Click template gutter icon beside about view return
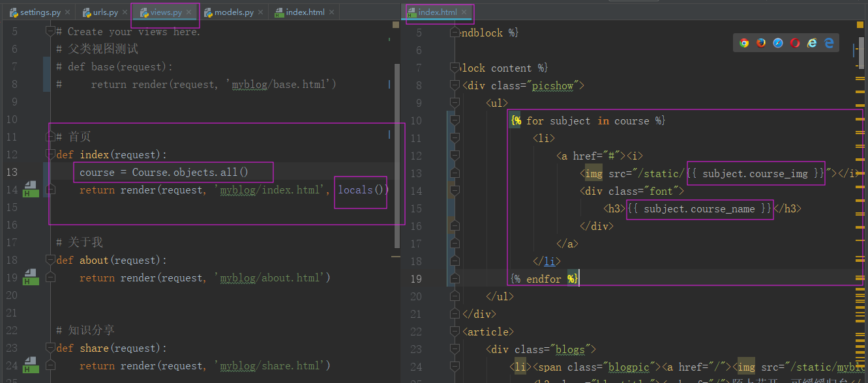868x383 pixels. click(30, 277)
